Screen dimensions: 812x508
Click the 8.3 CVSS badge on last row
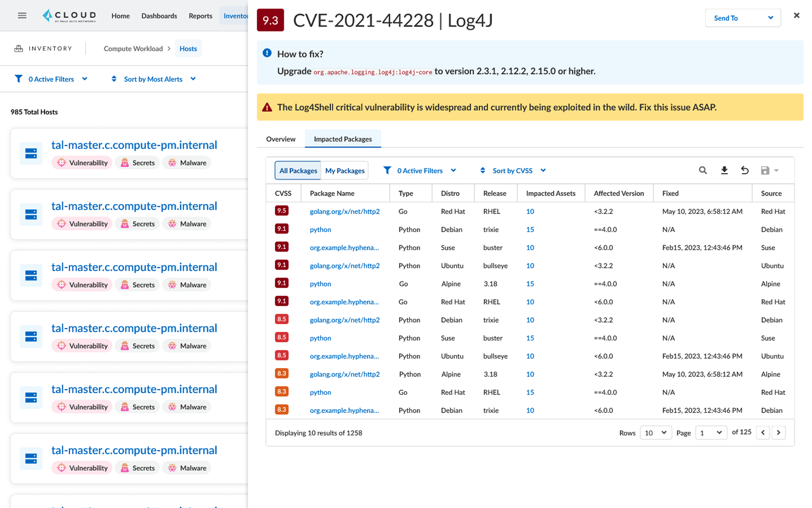[282, 409]
